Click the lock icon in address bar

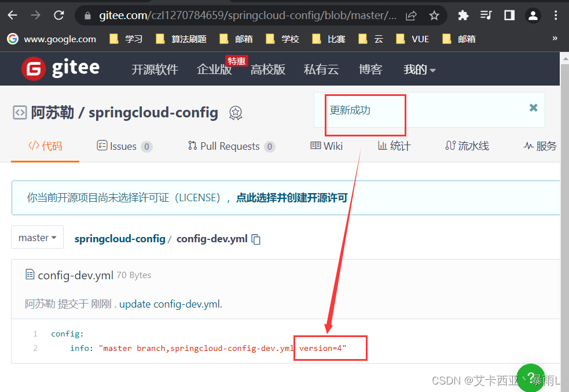click(x=87, y=16)
